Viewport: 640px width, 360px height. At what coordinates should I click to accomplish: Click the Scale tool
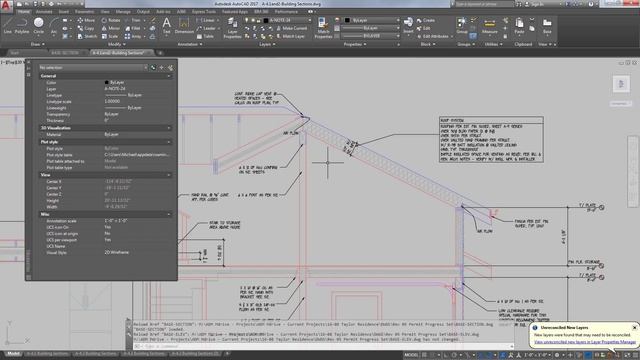tap(109, 36)
